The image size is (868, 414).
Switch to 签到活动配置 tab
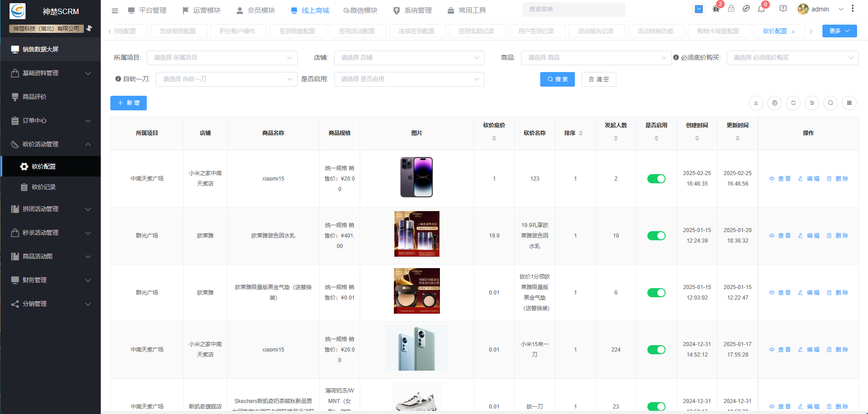[x=357, y=31]
